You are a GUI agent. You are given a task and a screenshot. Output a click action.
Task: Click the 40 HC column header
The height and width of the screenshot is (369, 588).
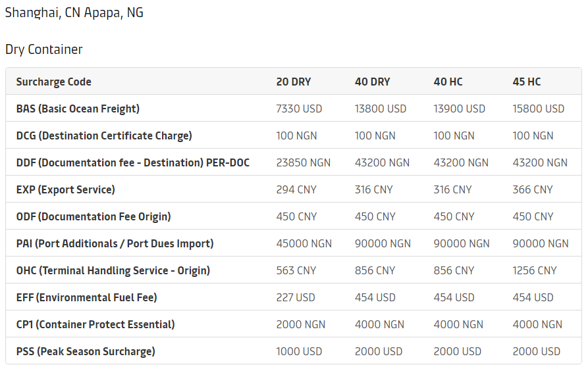click(x=448, y=82)
